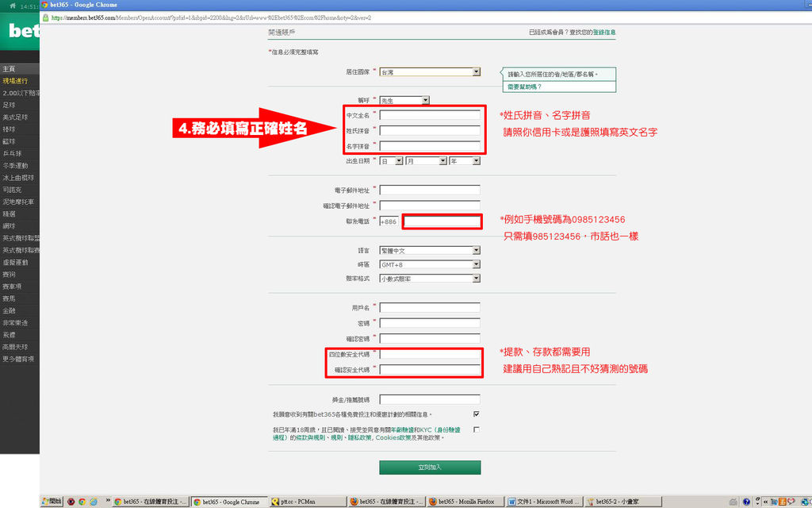812x508 pixels.
Task: Click the green padlock icon in address bar
Action: coord(45,17)
